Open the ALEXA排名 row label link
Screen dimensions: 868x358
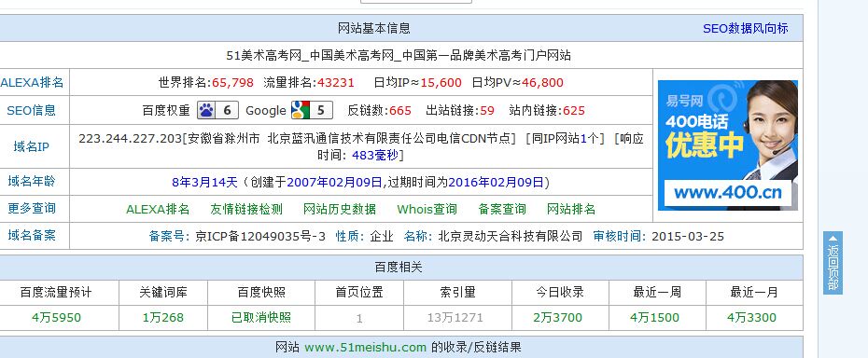32,83
